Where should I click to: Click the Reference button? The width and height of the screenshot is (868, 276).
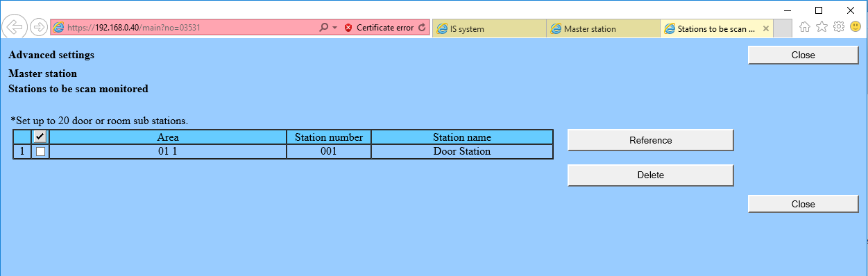651,140
